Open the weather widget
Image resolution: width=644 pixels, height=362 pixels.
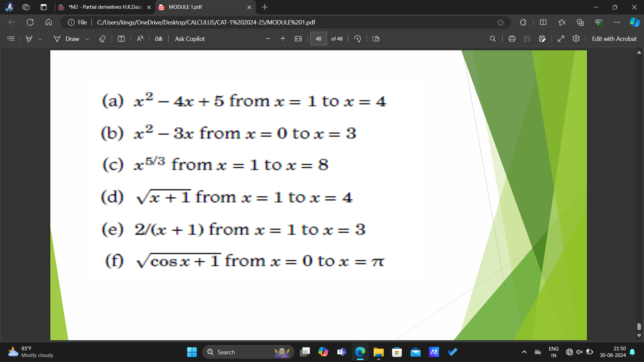[31, 352]
